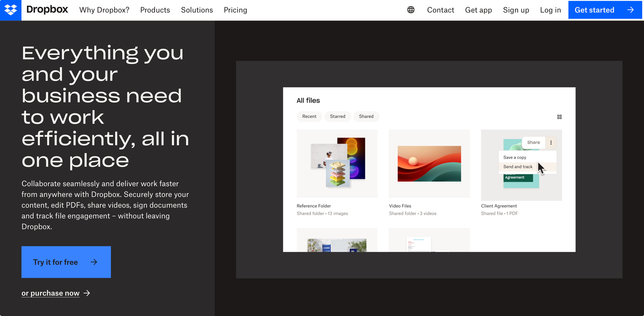Click the Client Agreement name text
The image size is (644, 316).
[499, 206]
